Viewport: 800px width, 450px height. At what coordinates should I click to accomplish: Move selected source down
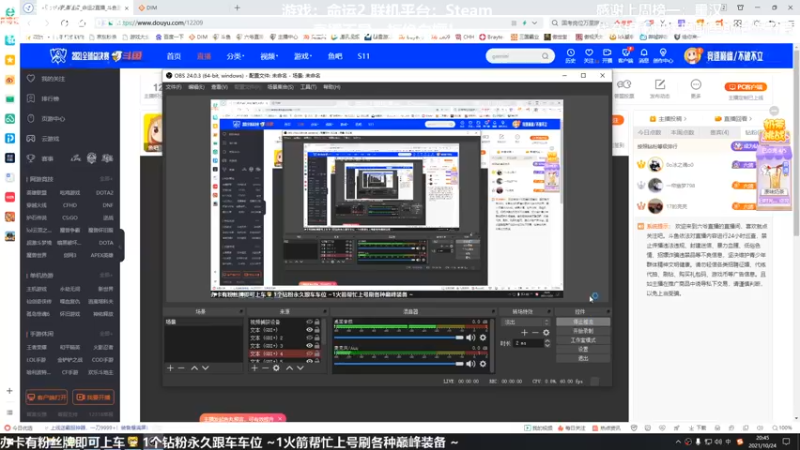[300, 368]
